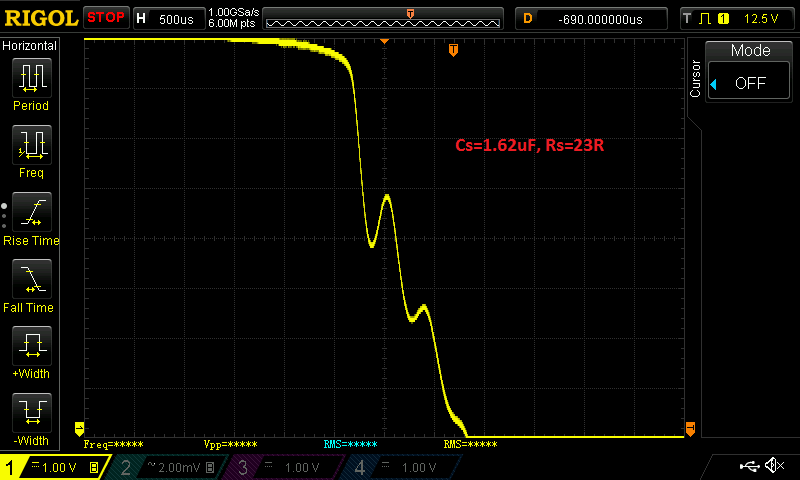Viewport: 800px width, 480px height.
Task: Click the RIGOL logo
Action: pos(41,19)
